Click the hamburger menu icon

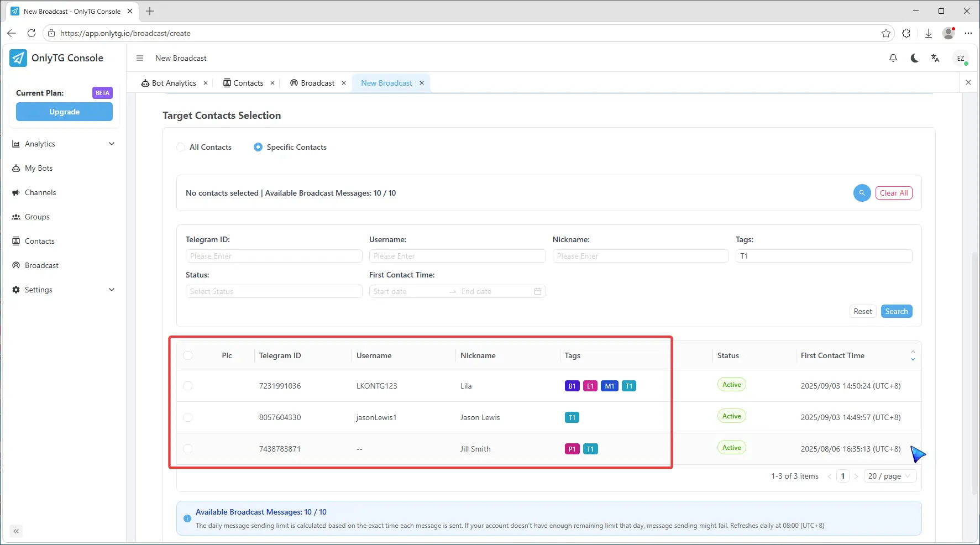tap(140, 58)
